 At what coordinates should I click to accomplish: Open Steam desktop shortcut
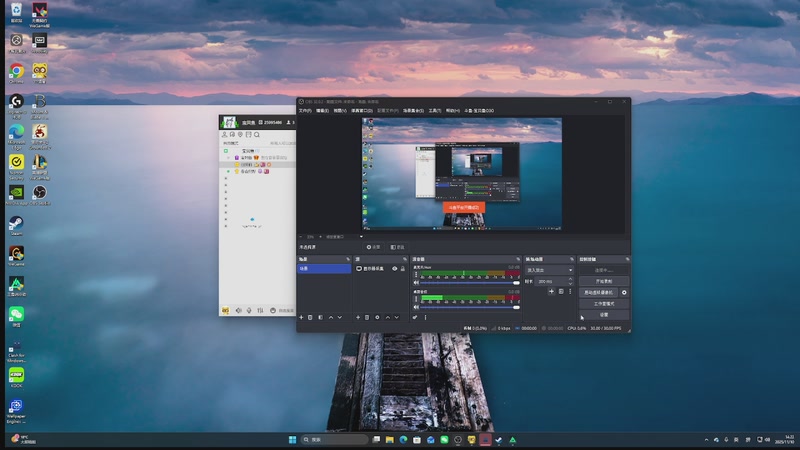(x=16, y=226)
